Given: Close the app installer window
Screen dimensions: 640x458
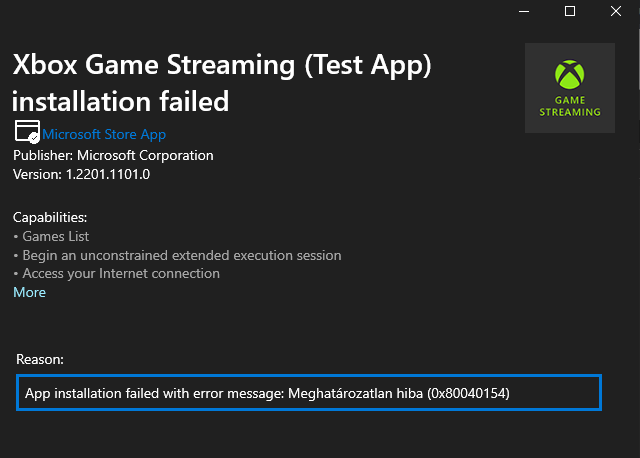Looking at the screenshot, I should (617, 11).
